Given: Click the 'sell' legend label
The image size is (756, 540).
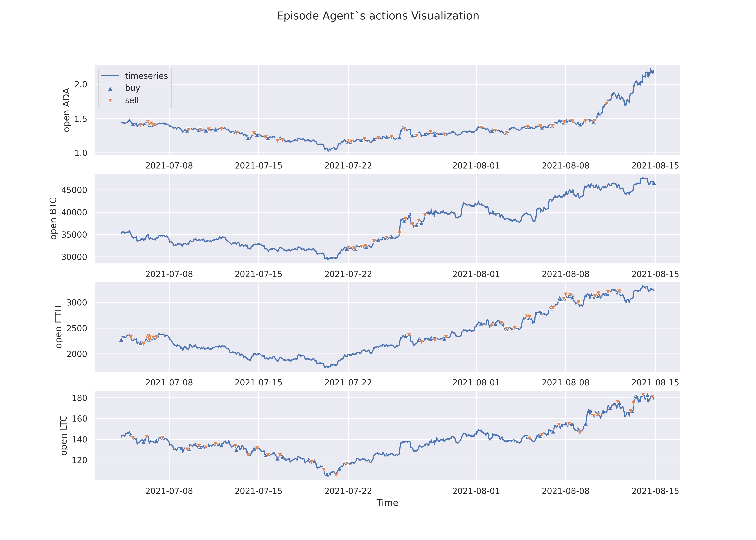Looking at the screenshot, I should pos(132,100).
